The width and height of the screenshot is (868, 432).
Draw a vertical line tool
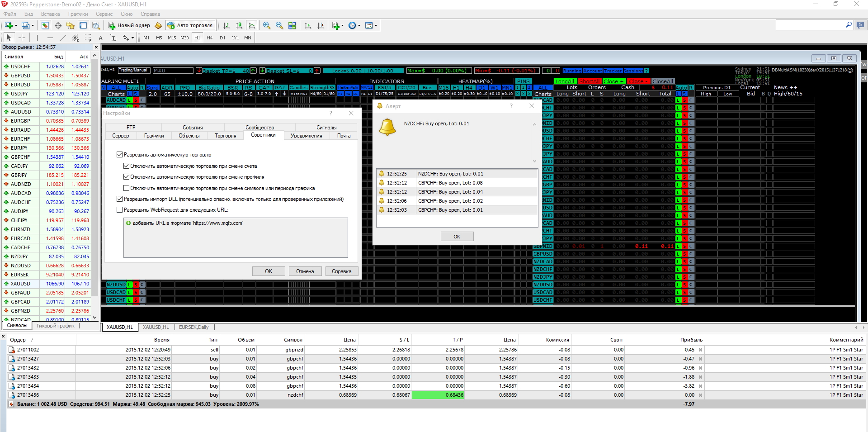pos(37,38)
